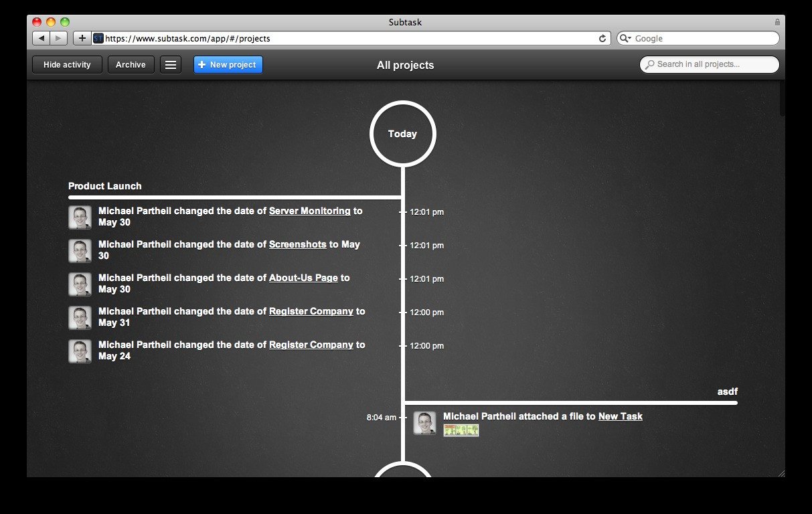
Task: Open the About-Us Page link
Action: pyautogui.click(x=303, y=278)
